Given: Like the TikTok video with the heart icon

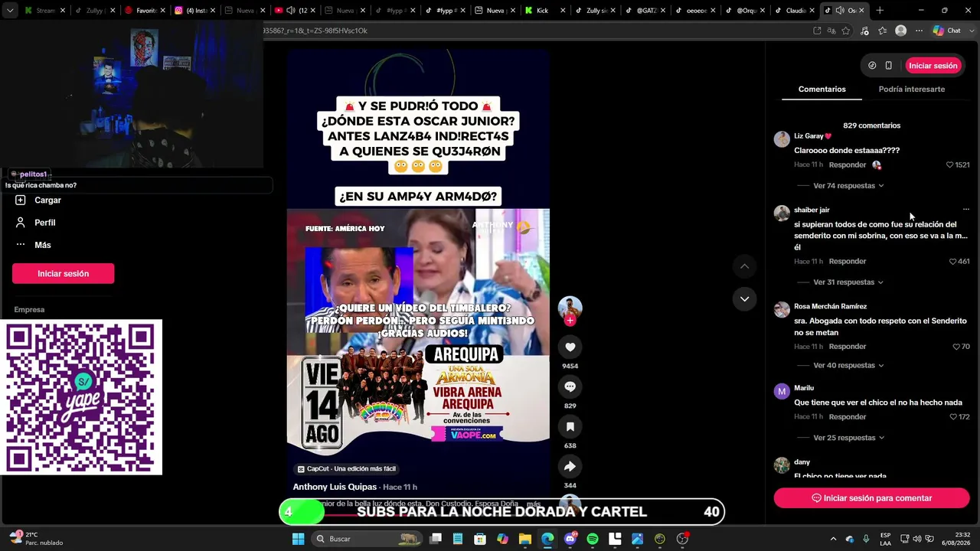Looking at the screenshot, I should (x=570, y=347).
